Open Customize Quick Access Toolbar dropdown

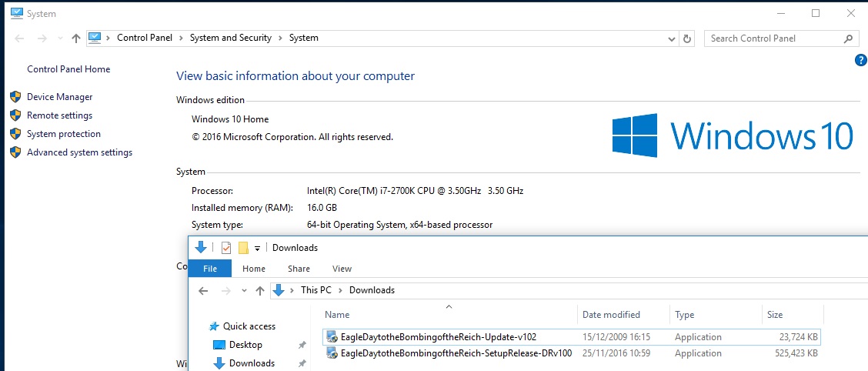pos(258,248)
